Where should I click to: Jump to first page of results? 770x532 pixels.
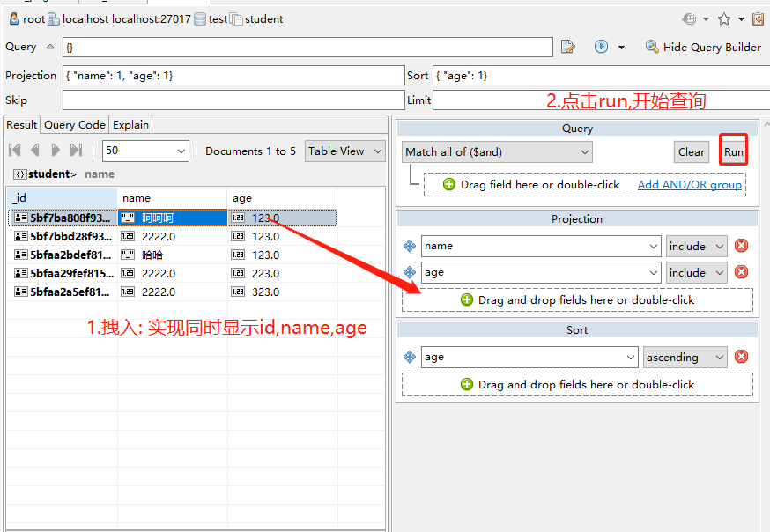(x=12, y=151)
